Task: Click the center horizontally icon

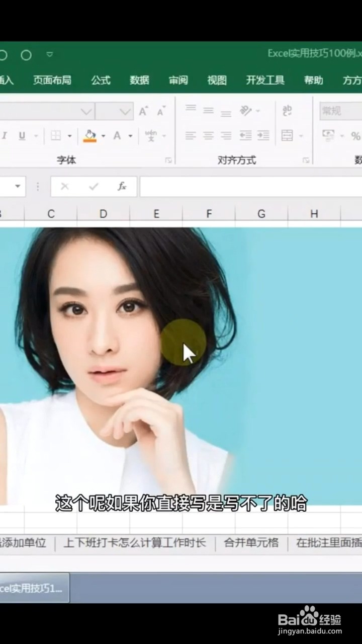Action: click(208, 135)
